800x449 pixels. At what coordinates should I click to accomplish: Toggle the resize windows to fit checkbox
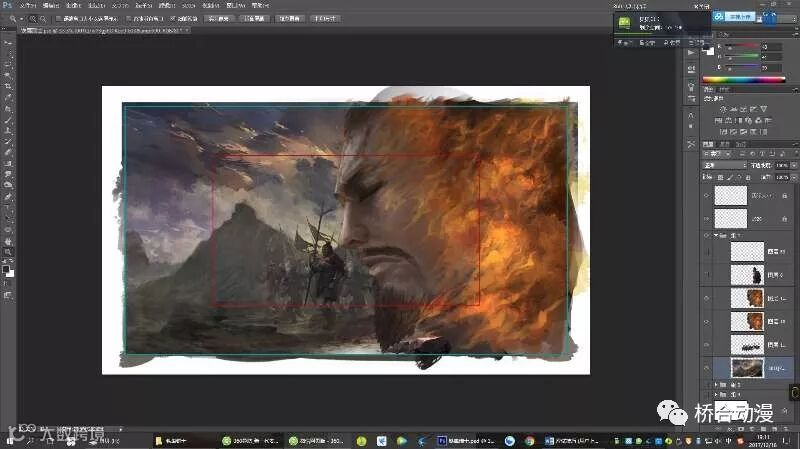point(59,19)
